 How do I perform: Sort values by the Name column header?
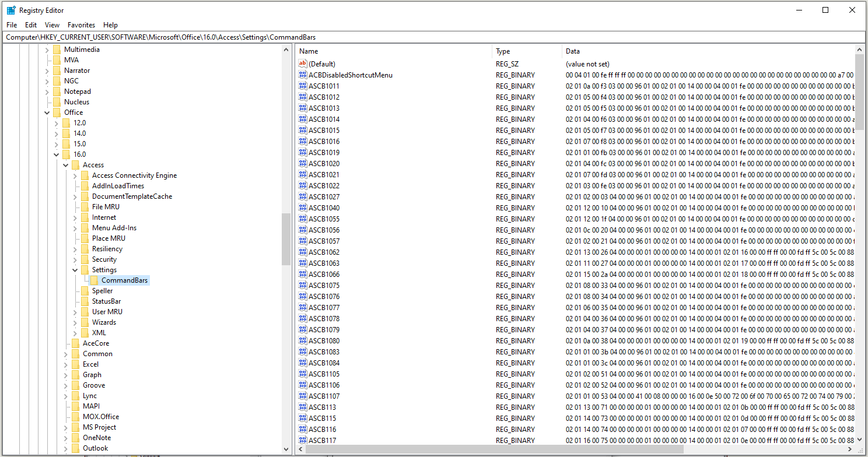[394, 51]
